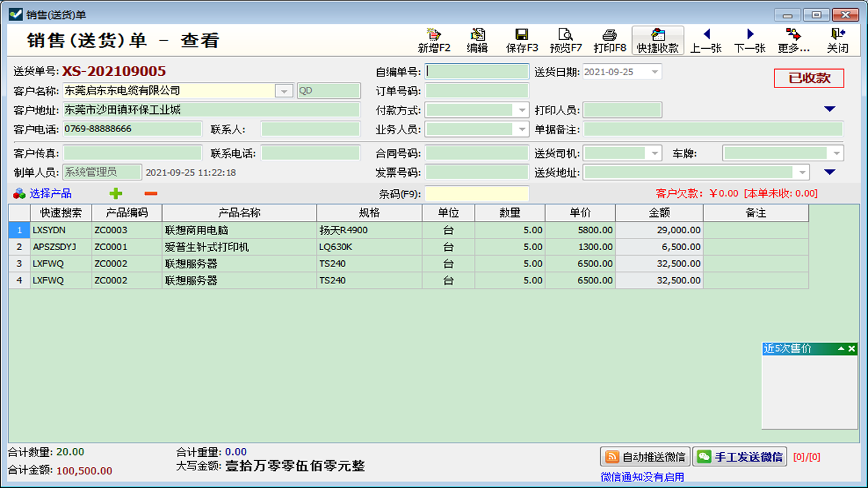This screenshot has height=488, width=868.
Task: Expand the 送货司机 driver dropdown
Action: 653,153
